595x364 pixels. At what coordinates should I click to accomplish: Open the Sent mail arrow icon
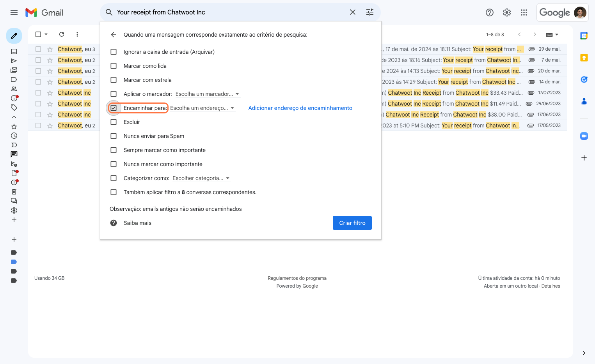pyautogui.click(x=14, y=61)
